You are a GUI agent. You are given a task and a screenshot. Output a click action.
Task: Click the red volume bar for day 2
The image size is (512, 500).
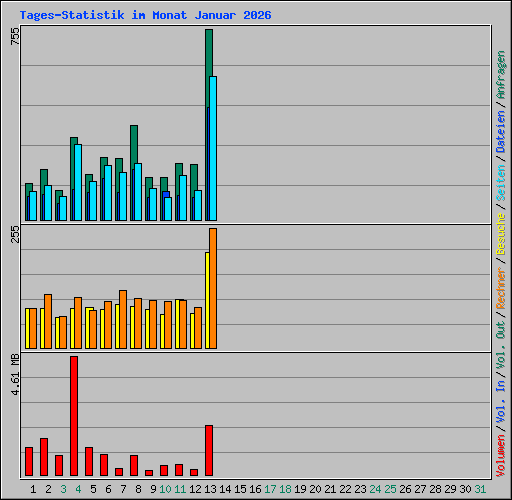pyautogui.click(x=44, y=457)
